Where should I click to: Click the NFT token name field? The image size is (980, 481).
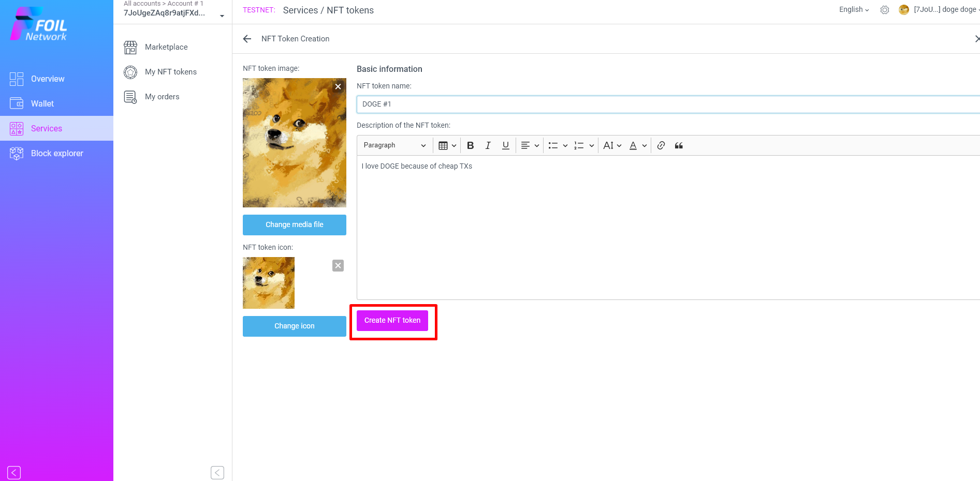tap(668, 104)
